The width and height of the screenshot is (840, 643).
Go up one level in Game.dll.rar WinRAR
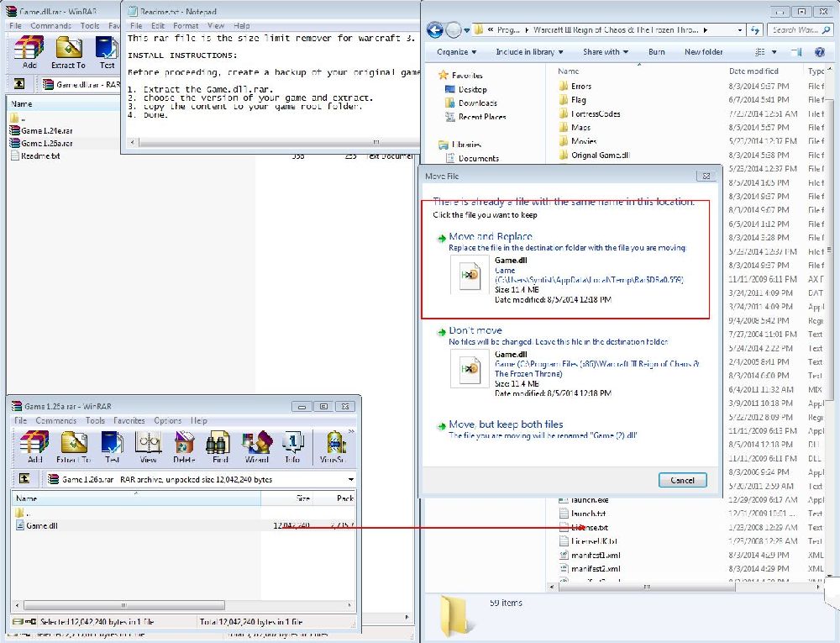point(18,83)
